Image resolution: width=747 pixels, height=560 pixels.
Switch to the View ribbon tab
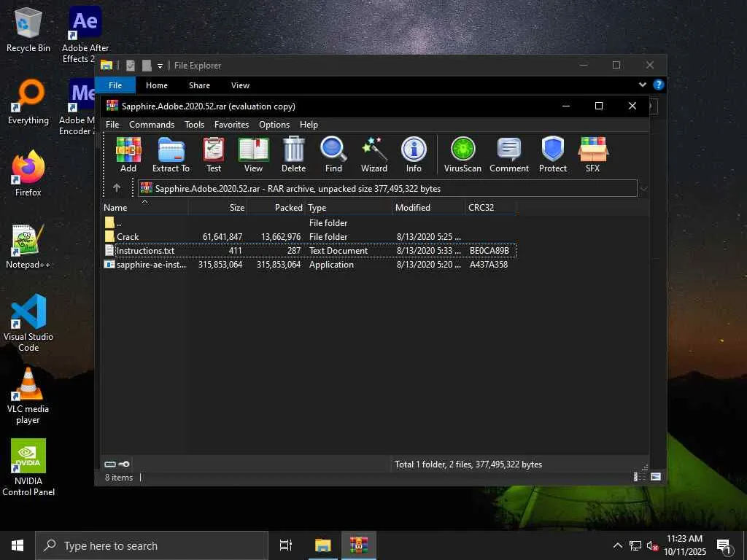[x=240, y=85]
